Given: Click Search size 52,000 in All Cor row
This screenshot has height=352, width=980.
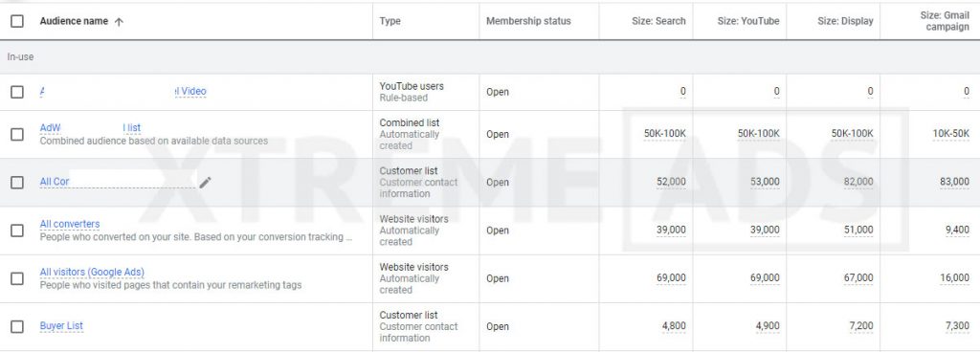Looking at the screenshot, I should click(671, 183).
